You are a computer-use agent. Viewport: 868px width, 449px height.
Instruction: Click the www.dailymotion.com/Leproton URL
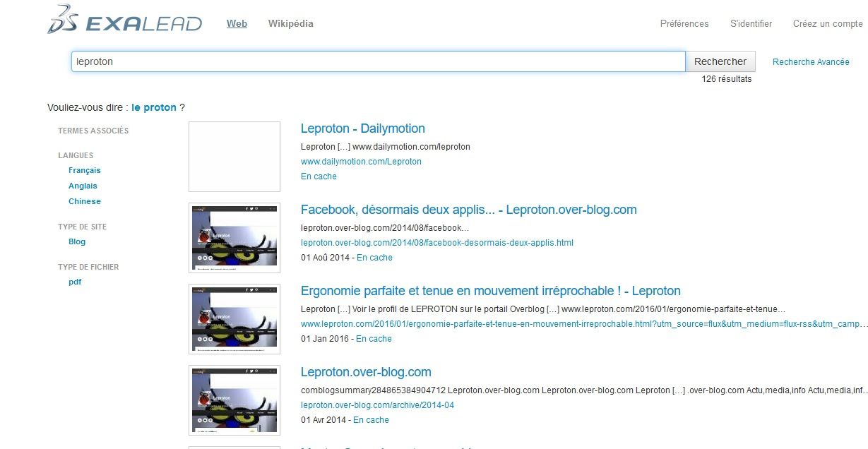coord(361,162)
